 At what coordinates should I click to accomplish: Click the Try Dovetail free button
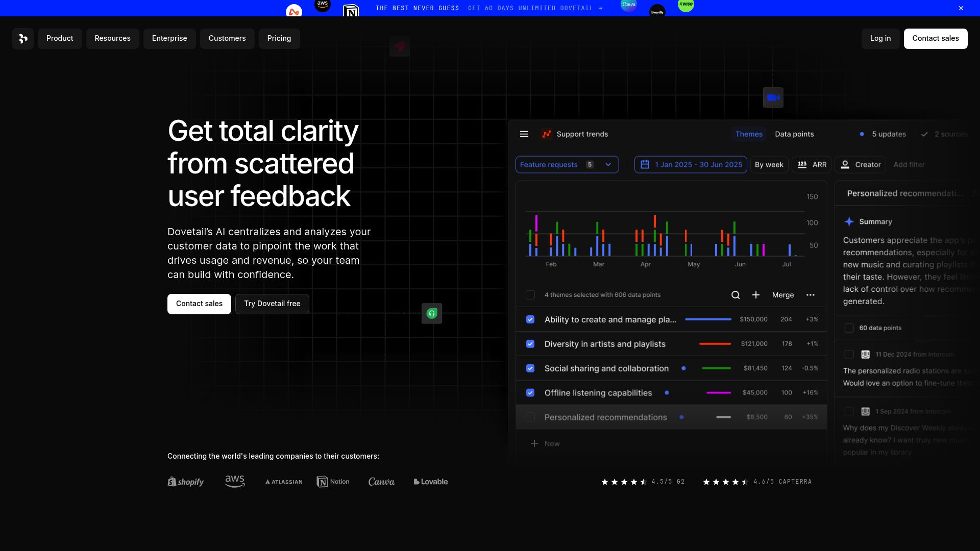point(272,304)
